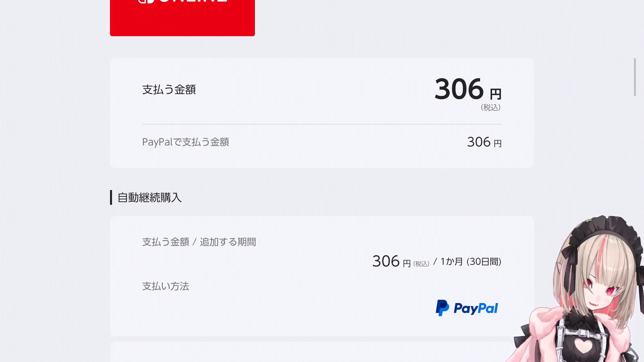Click the 支払い方法 label
Image resolution: width=644 pixels, height=362 pixels.
(x=166, y=286)
